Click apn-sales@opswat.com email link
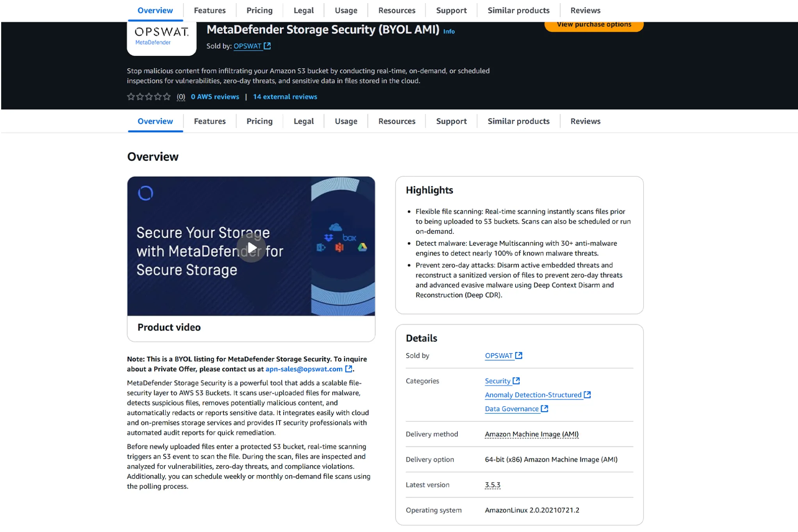The image size is (798, 532). [304, 369]
